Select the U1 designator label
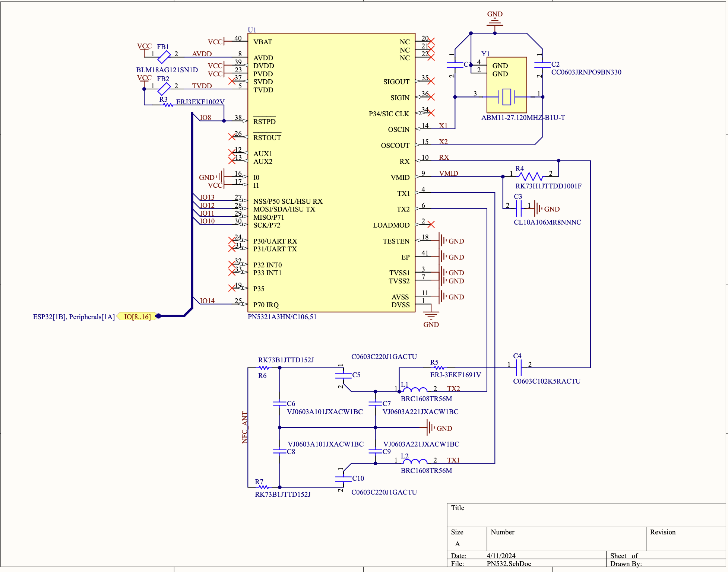Viewport: 728px width, 572px height. click(252, 30)
